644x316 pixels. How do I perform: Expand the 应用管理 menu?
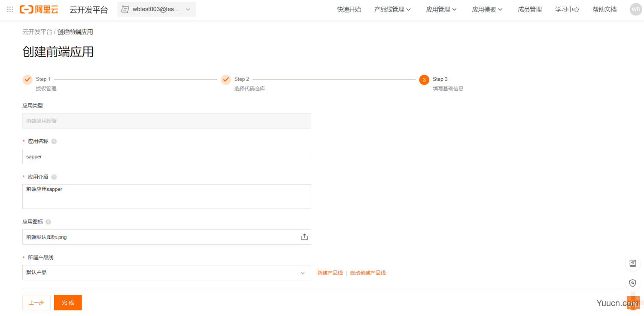(x=441, y=9)
